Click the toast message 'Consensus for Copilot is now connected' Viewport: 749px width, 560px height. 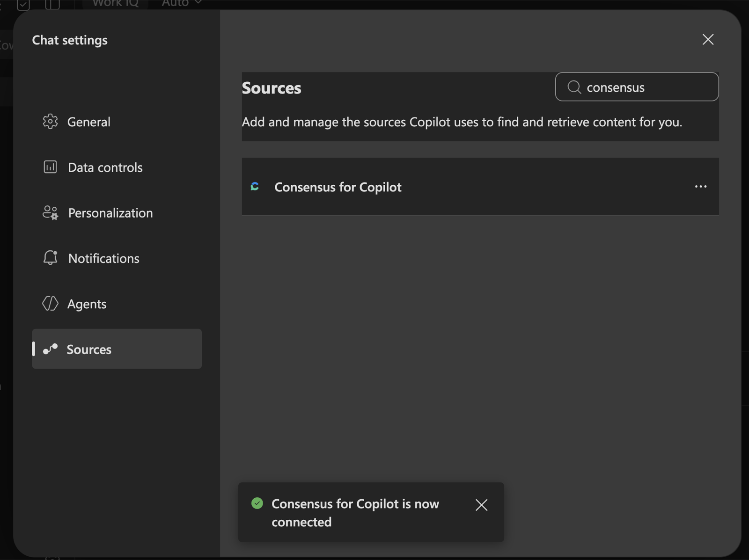(355, 513)
